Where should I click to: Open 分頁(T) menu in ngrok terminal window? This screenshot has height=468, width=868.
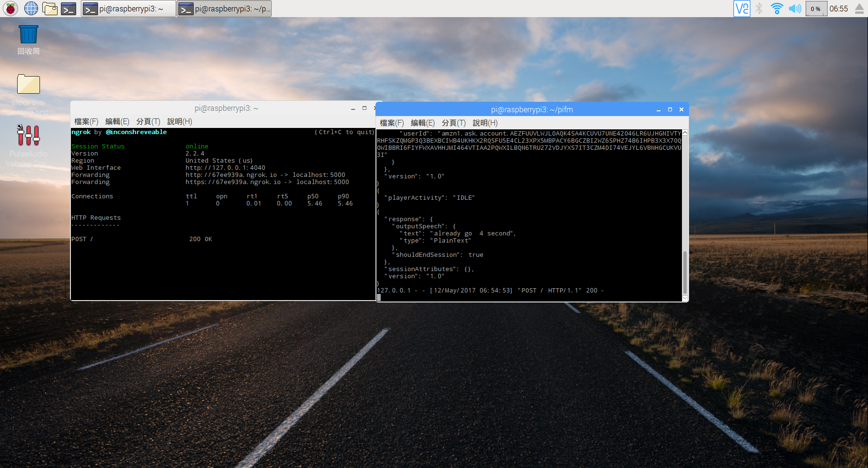[148, 122]
